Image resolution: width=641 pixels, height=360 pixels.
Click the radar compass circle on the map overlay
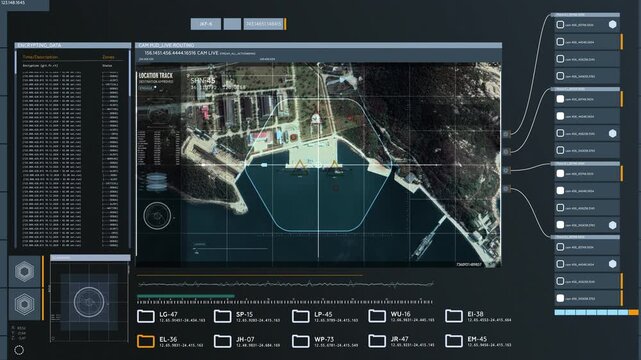click(x=157, y=215)
